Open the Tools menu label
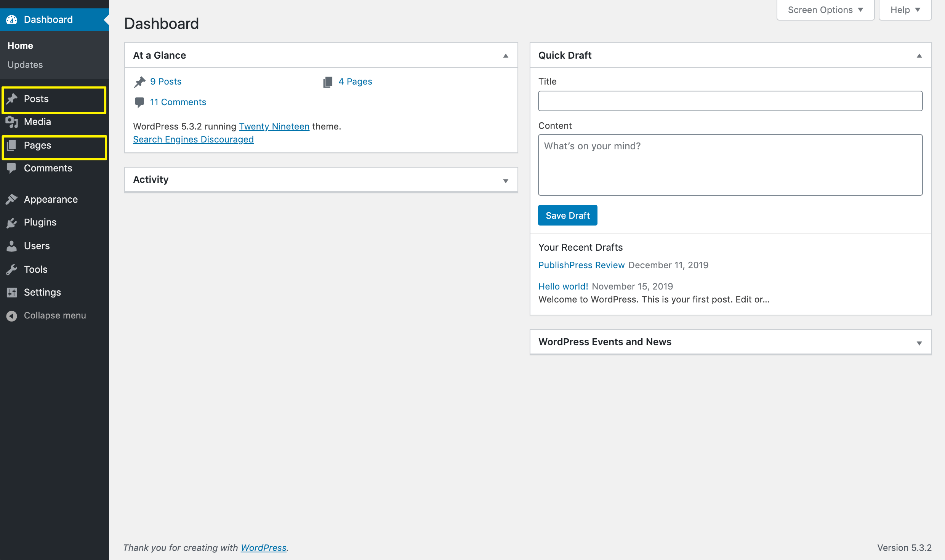The height and width of the screenshot is (560, 945). (35, 269)
